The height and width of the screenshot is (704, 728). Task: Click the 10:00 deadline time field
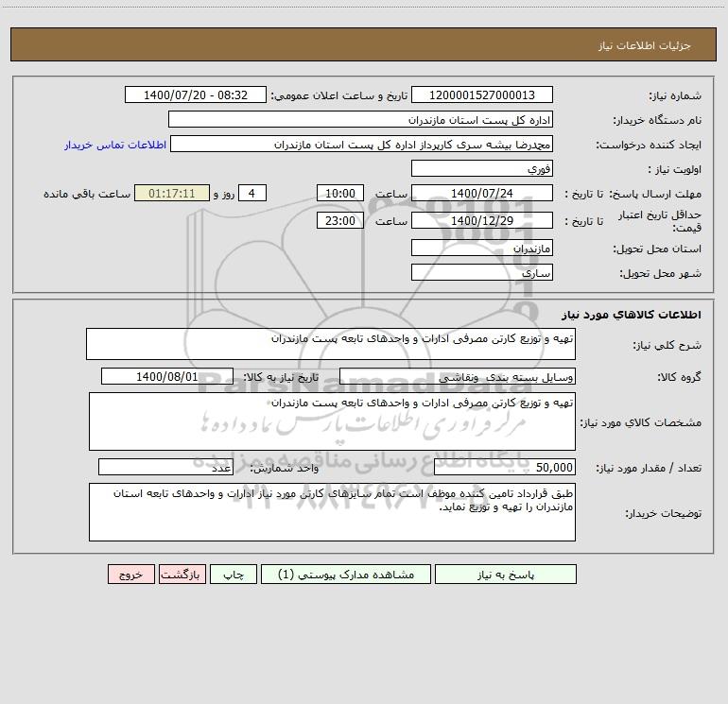coord(339,193)
